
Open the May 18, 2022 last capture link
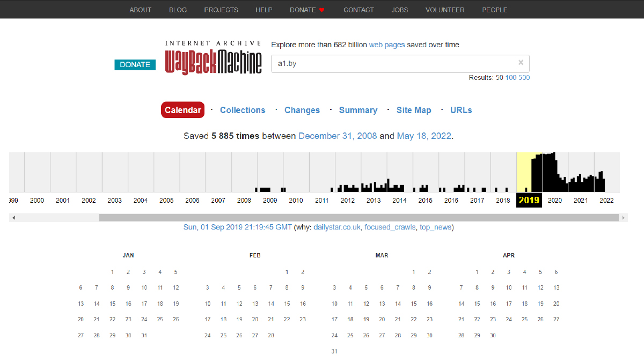[x=424, y=136]
